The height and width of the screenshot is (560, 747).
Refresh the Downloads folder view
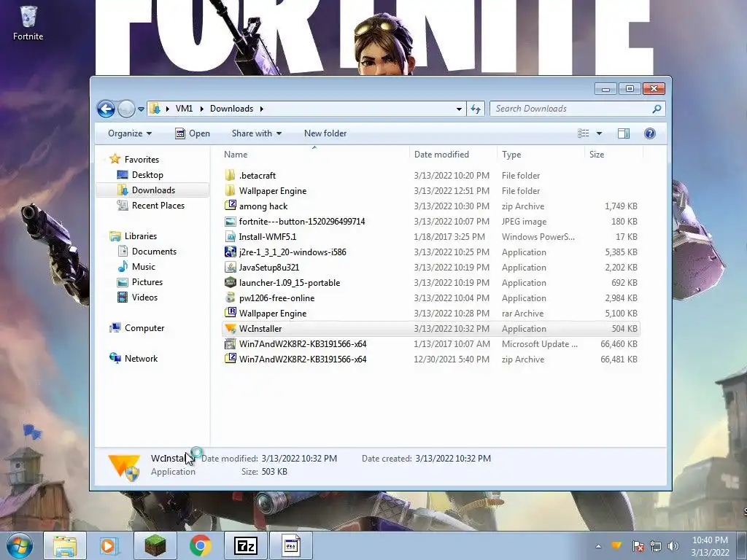pos(476,109)
